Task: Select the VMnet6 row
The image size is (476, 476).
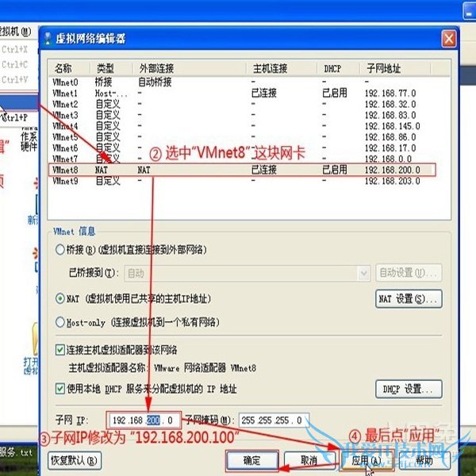Action: [249, 148]
